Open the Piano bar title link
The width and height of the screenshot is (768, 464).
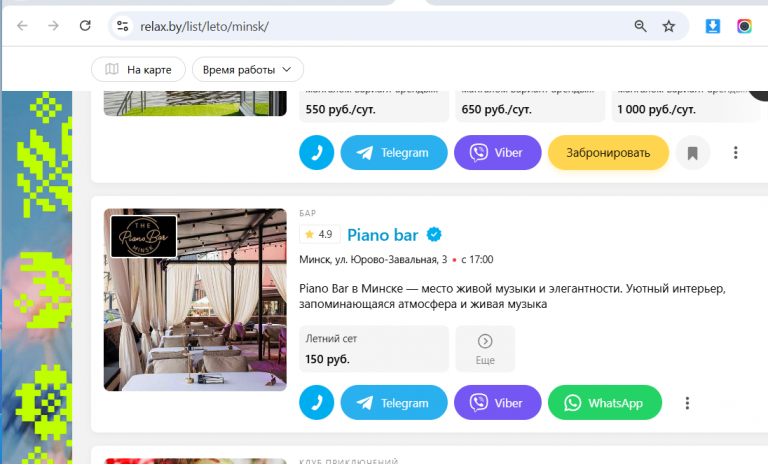[383, 235]
